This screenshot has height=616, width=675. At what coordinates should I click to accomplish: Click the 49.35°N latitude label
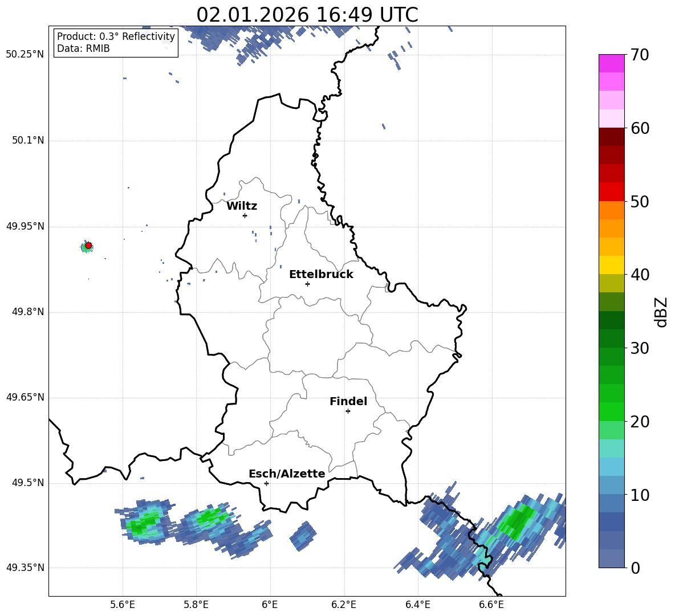click(x=25, y=568)
